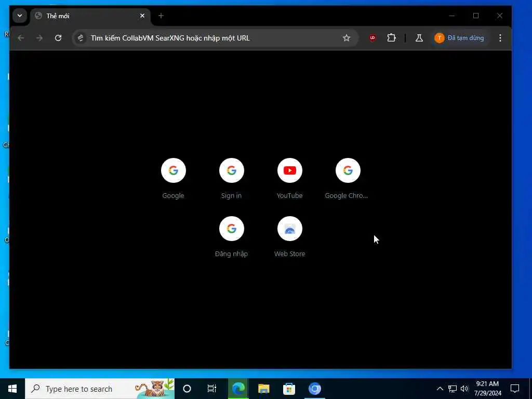Launch Microsoft Edge from taskbar

point(238,389)
